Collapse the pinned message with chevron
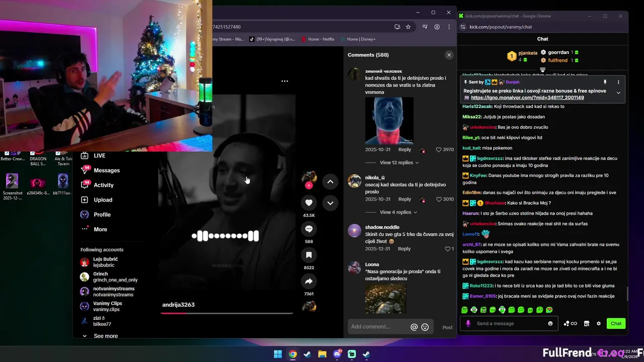644x362 pixels. pos(618,93)
